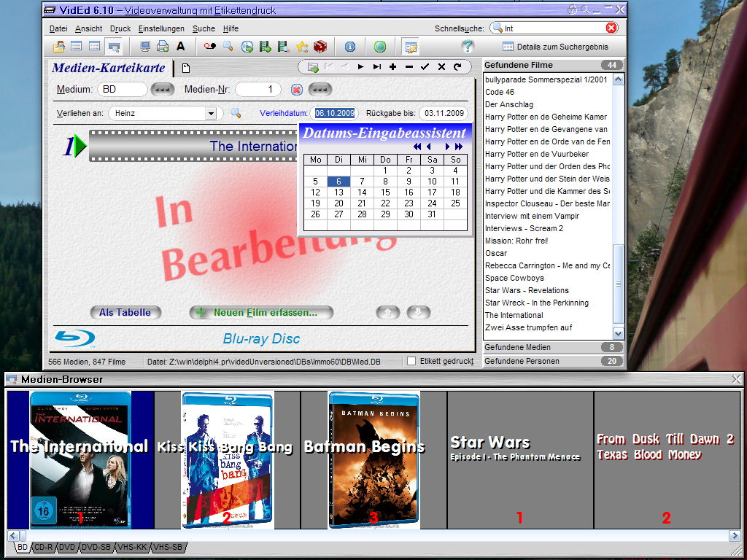Open the Hilfe menu
The height and width of the screenshot is (560, 747).
click(231, 28)
